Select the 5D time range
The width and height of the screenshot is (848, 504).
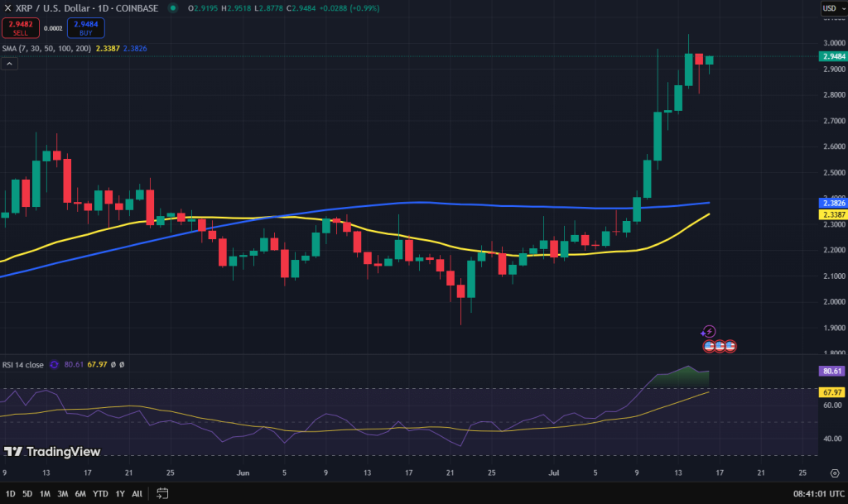pyautogui.click(x=27, y=493)
